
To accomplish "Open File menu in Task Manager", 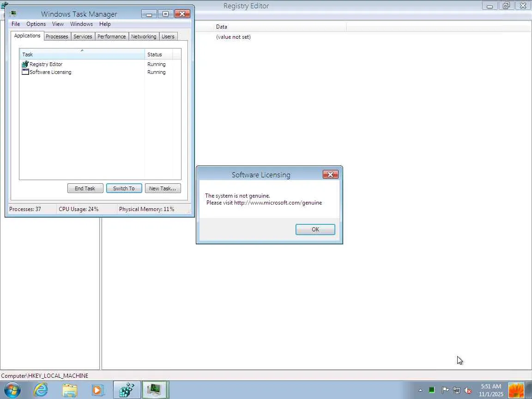I will pos(16,24).
